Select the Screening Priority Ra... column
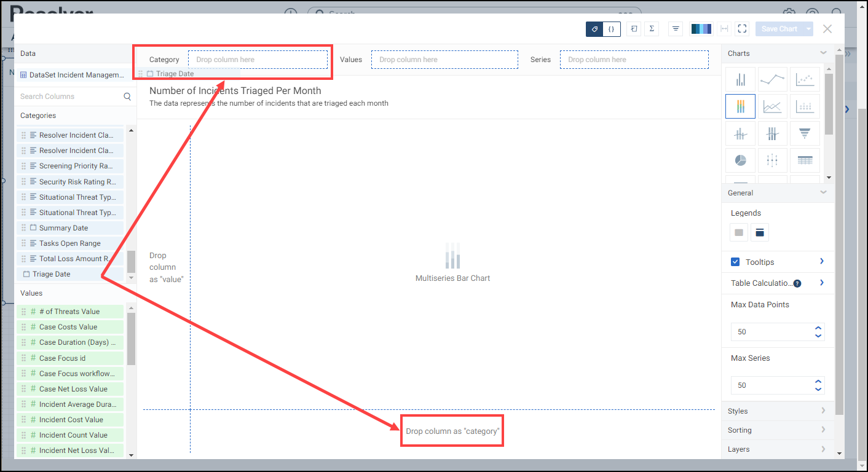 point(70,166)
